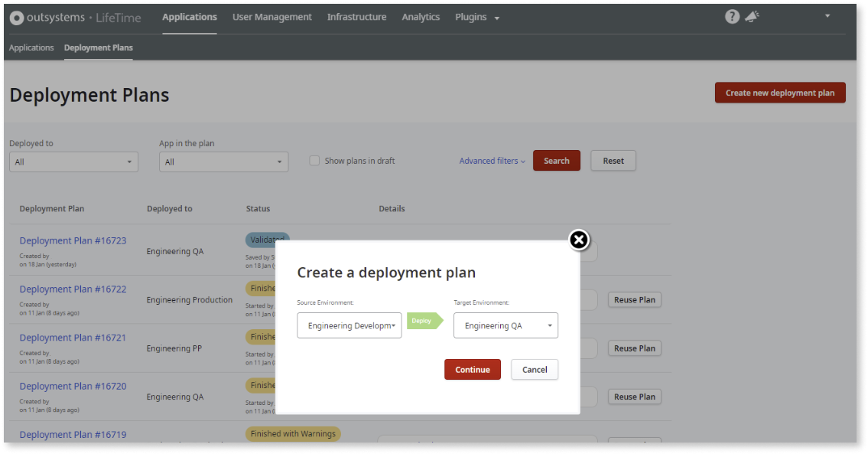This screenshot has height=454, width=868.
Task: Cancel the deployment plan creation
Action: (534, 369)
